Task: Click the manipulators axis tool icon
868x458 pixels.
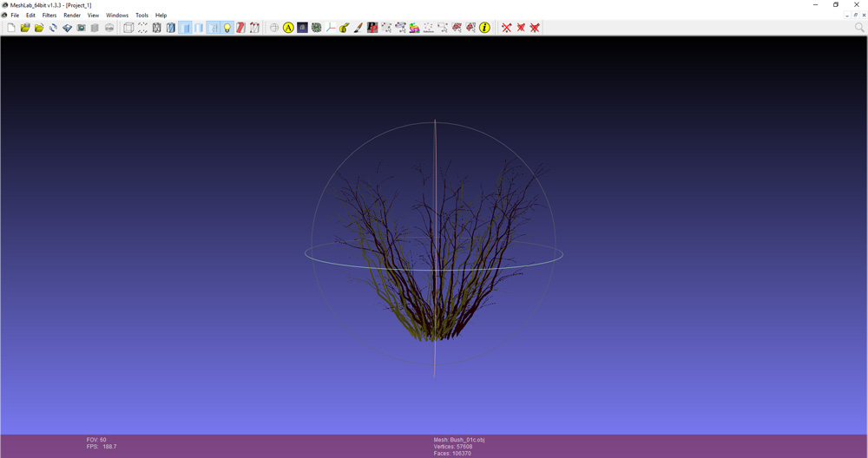Action: click(x=331, y=28)
